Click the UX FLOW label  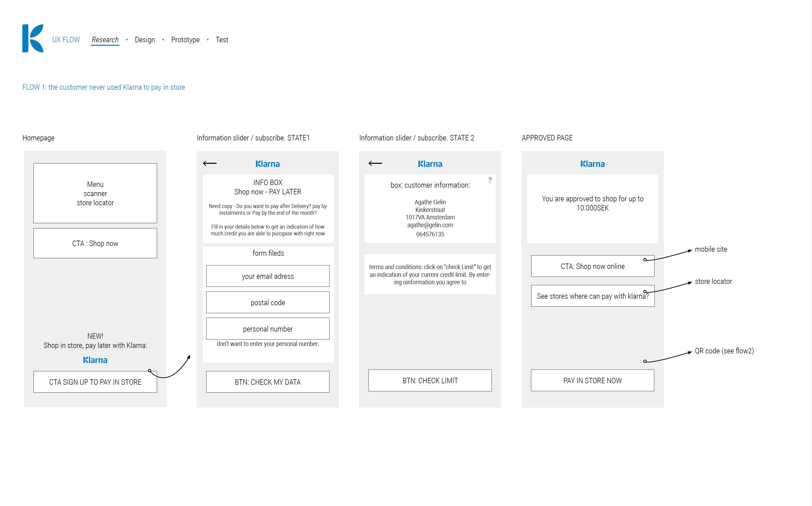[x=66, y=40]
